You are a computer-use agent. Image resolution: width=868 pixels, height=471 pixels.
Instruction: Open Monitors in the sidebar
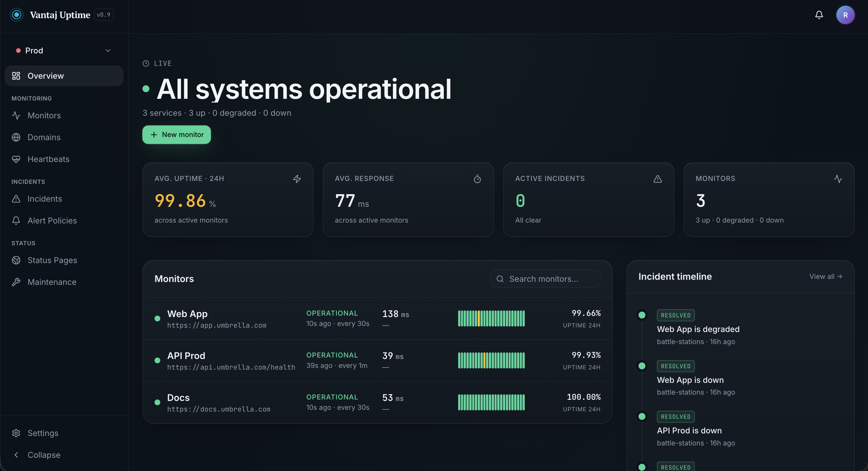(x=64, y=115)
